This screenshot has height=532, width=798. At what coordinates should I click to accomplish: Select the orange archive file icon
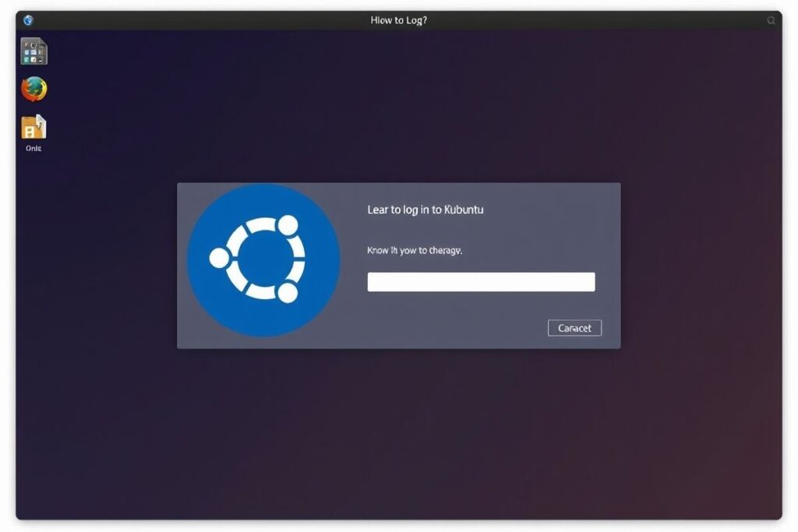34,127
